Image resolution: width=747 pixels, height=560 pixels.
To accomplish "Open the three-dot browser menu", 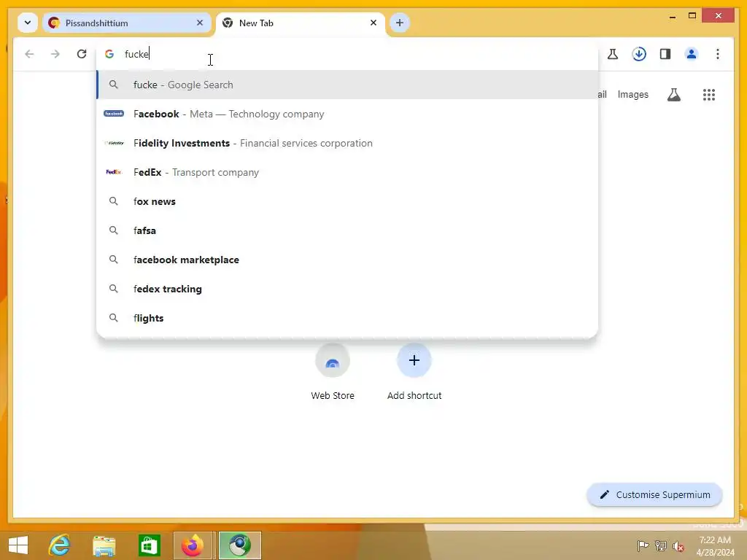I will (x=718, y=54).
